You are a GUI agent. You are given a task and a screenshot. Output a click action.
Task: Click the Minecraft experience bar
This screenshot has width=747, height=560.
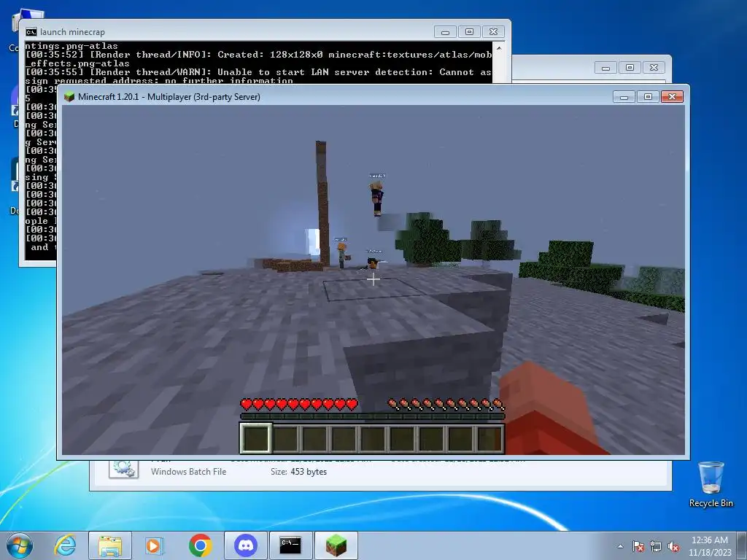(x=372, y=416)
